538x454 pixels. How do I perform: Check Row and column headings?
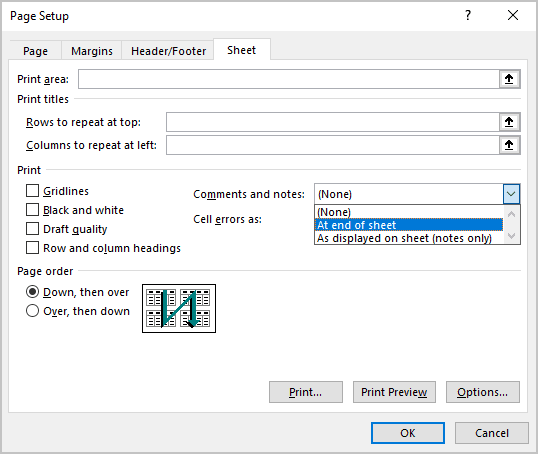click(32, 247)
